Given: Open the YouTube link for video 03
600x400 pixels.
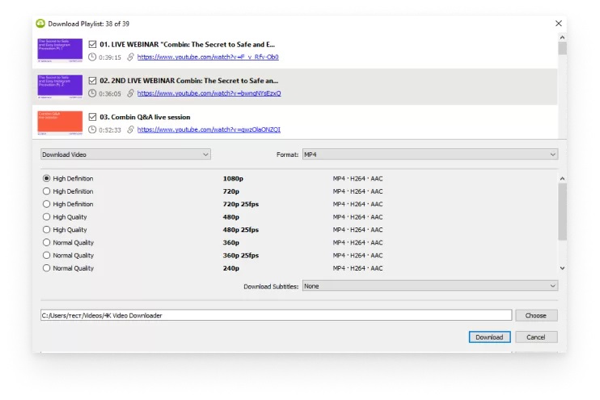Looking at the screenshot, I should pyautogui.click(x=209, y=129).
